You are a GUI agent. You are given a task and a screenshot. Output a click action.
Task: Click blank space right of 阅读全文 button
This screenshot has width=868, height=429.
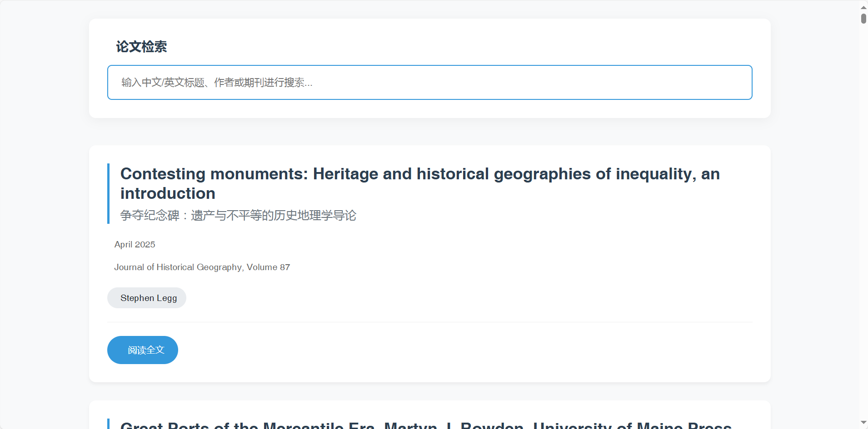point(454,350)
